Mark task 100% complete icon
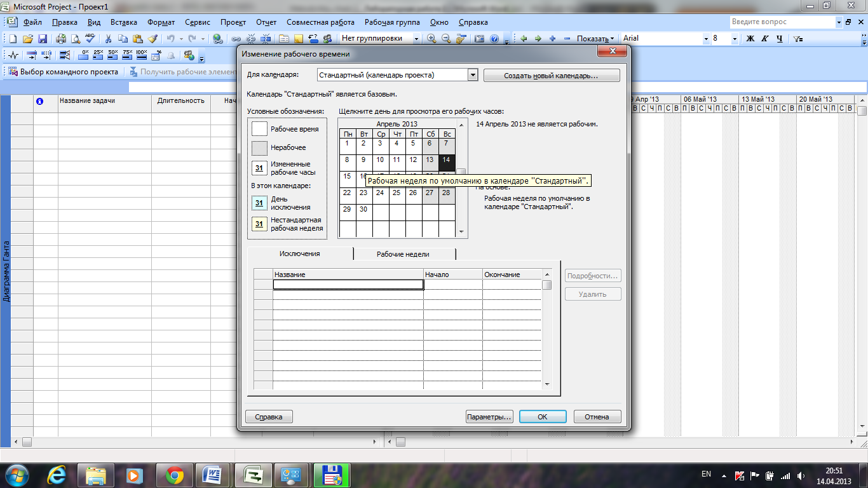This screenshot has height=488, width=868. pyautogui.click(x=142, y=55)
